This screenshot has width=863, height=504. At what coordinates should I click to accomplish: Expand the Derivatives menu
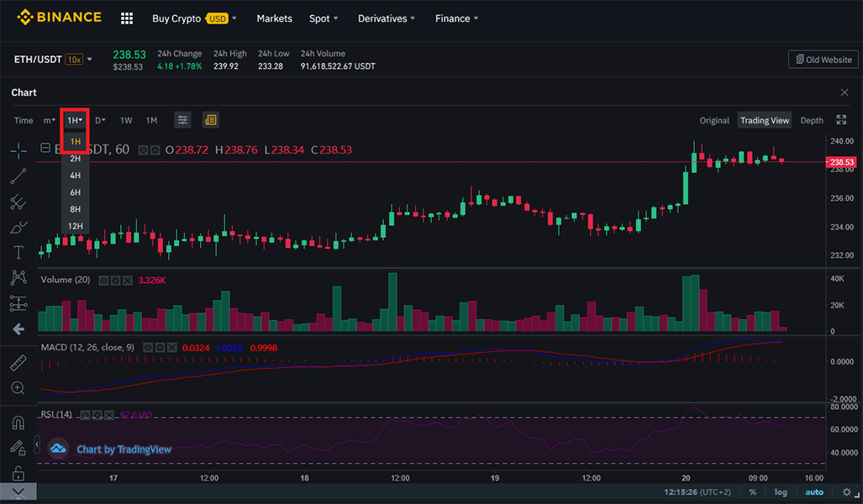click(387, 18)
